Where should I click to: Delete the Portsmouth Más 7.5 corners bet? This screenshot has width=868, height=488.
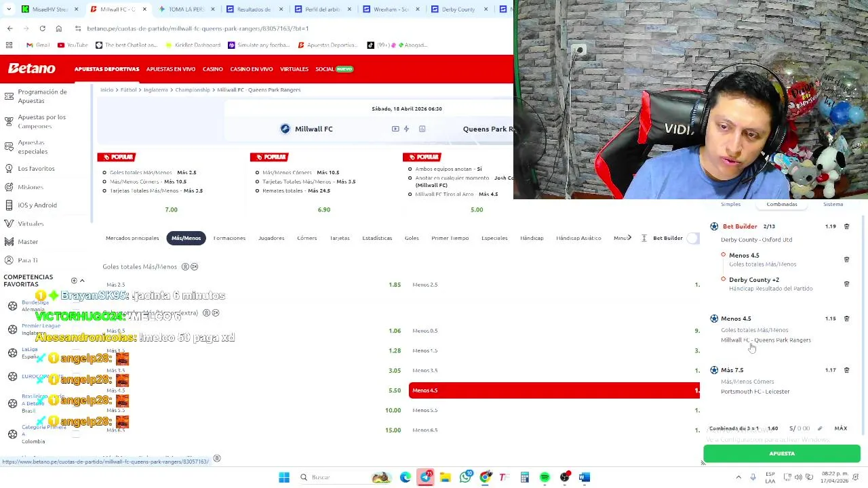point(846,370)
